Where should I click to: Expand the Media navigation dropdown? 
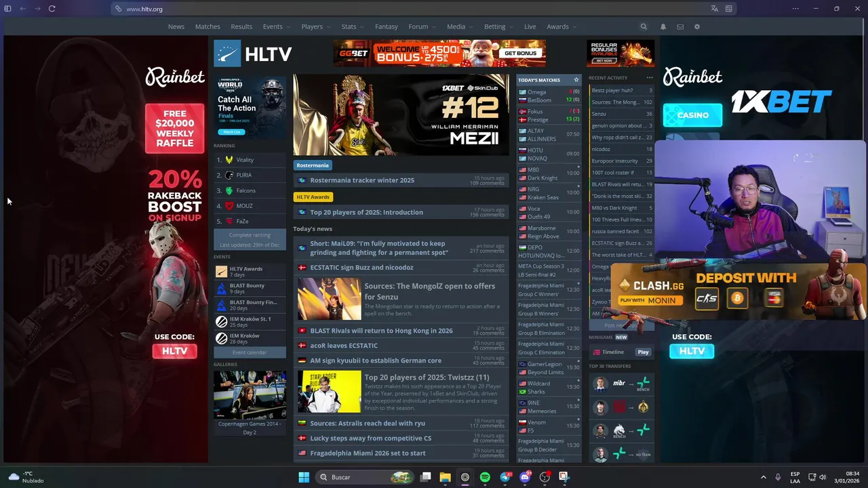460,26
